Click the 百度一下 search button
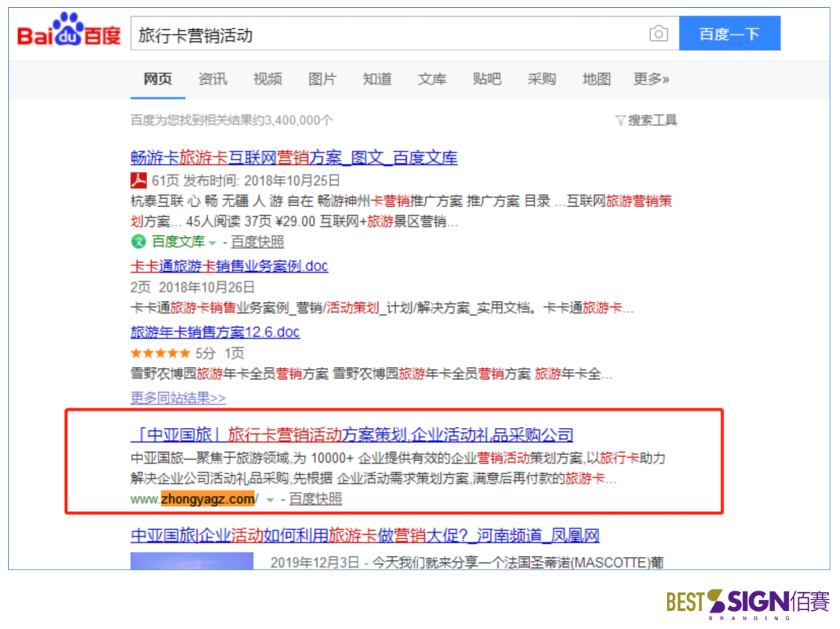 tap(729, 34)
